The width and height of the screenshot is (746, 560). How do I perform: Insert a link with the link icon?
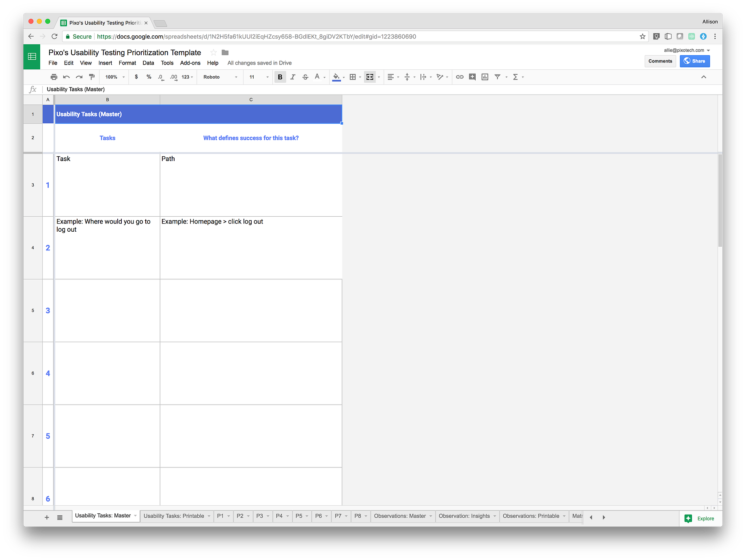coord(460,77)
